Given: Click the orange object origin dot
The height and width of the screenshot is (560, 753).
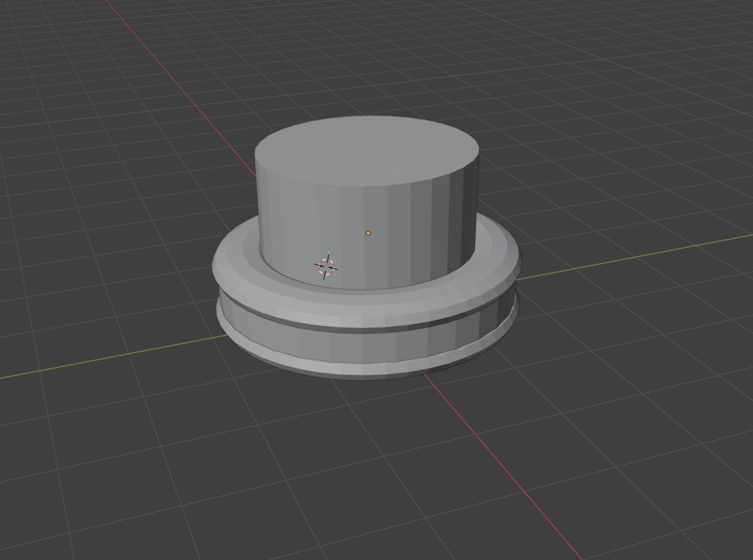Looking at the screenshot, I should (x=368, y=233).
